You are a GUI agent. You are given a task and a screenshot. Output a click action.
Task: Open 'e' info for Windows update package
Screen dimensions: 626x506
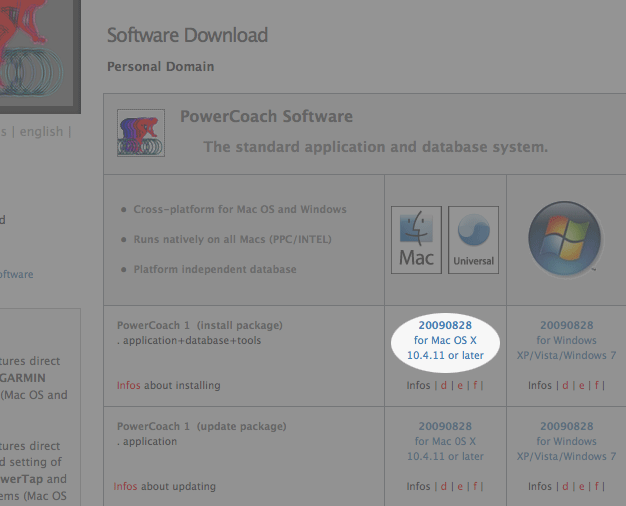pos(581,486)
